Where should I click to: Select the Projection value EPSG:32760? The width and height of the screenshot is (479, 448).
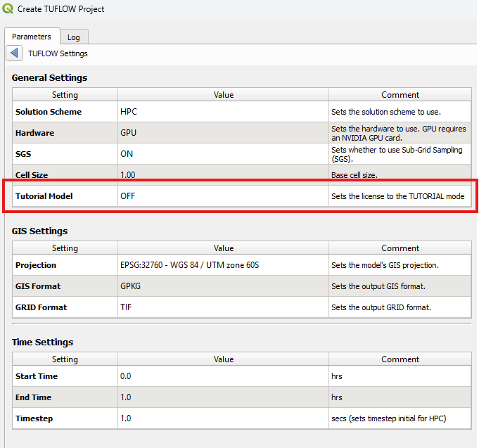click(x=223, y=265)
